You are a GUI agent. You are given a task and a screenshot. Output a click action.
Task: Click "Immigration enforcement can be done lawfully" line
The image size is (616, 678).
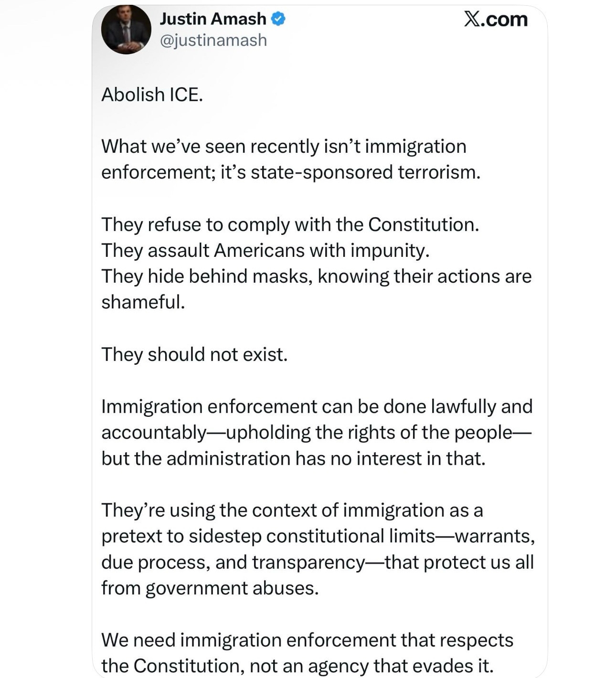click(316, 406)
